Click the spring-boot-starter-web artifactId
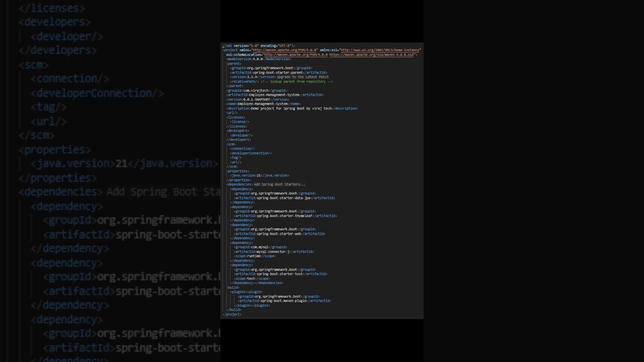The height and width of the screenshot is (362, 644). click(x=280, y=234)
